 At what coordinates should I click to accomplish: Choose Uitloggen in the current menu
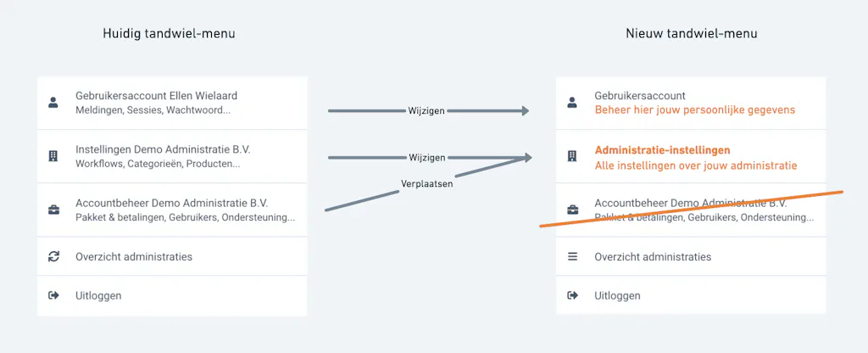172,295
